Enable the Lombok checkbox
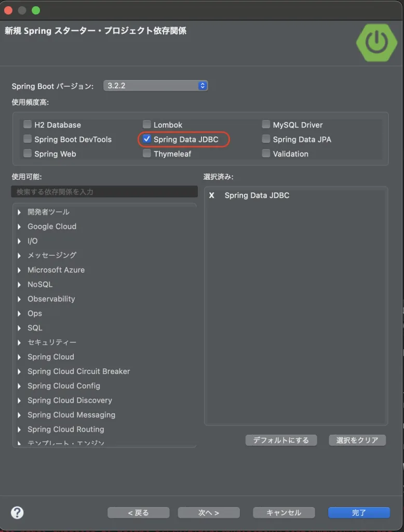404x532 pixels. tap(146, 125)
